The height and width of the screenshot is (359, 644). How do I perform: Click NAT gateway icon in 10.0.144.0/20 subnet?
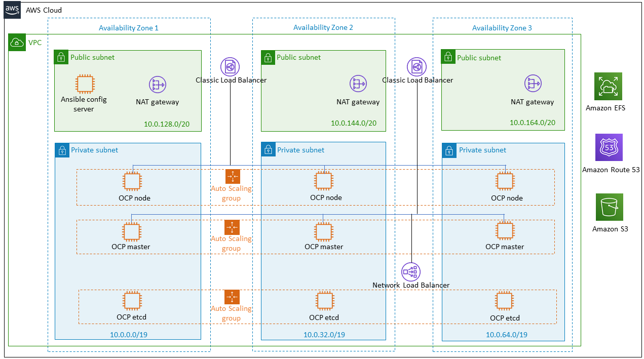click(358, 84)
